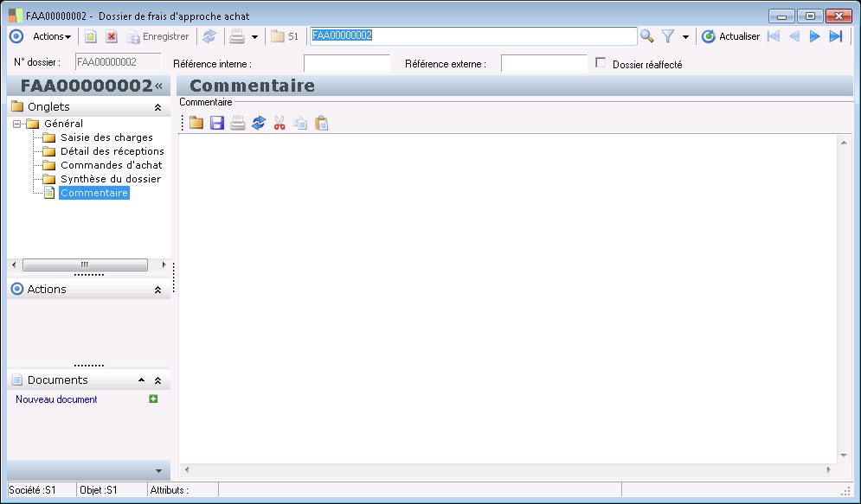This screenshot has width=861, height=504.
Task: Click the tree horizontal scrollbar thumb
Action: [85, 265]
